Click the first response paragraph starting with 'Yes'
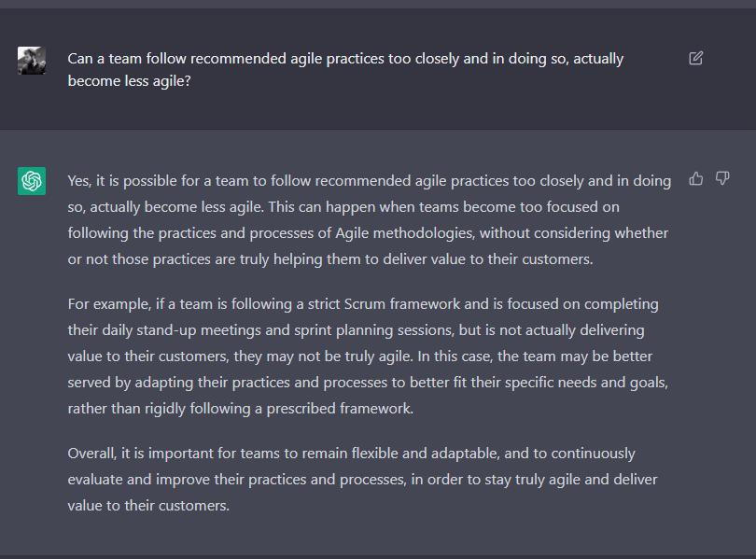 (x=369, y=219)
